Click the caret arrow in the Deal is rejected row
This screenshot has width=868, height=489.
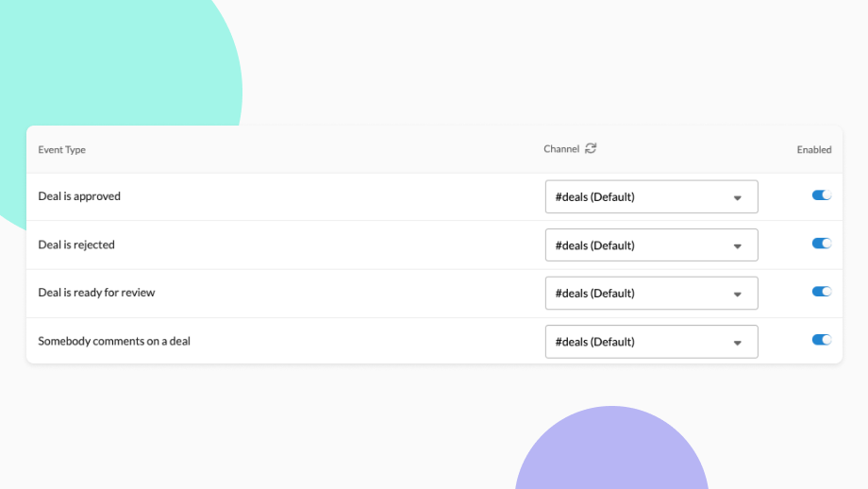pos(738,246)
